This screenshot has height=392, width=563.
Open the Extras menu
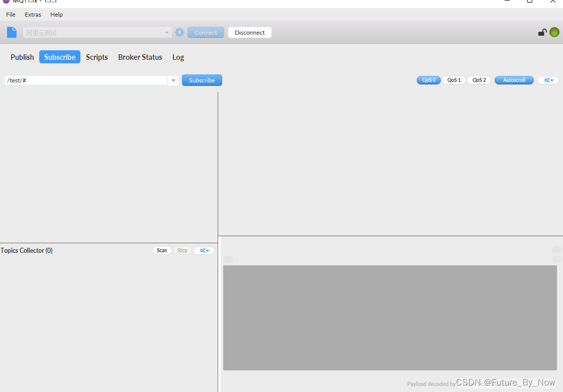point(33,15)
